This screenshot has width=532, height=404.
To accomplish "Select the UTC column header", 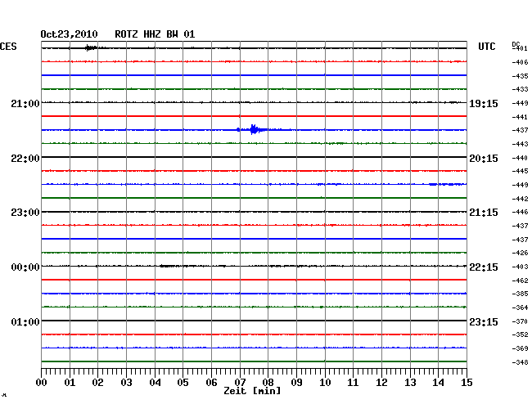I will pos(486,47).
